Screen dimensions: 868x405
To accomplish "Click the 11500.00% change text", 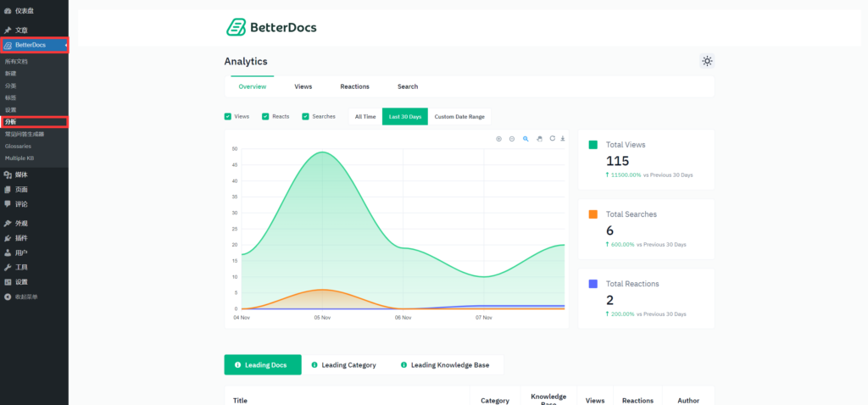I will (x=626, y=175).
